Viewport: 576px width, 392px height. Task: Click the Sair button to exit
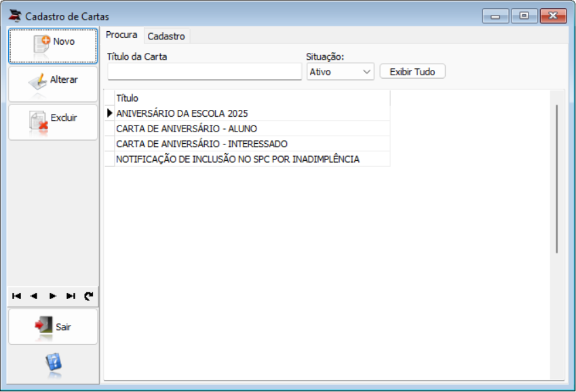pyautogui.click(x=53, y=327)
